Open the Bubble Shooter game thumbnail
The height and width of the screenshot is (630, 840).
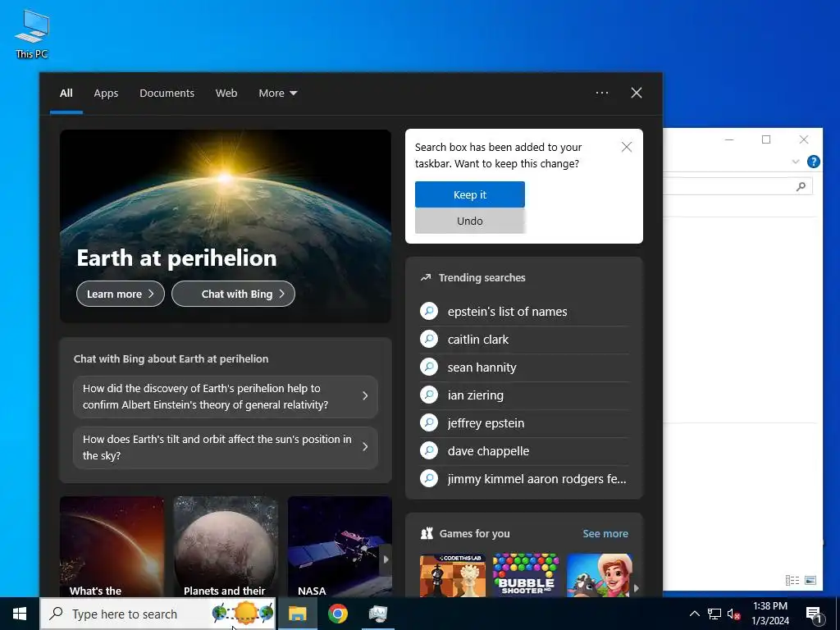tap(526, 575)
